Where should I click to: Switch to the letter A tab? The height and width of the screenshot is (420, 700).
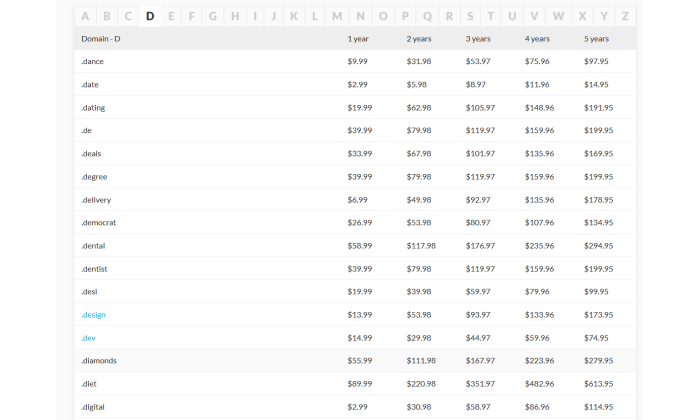click(85, 17)
